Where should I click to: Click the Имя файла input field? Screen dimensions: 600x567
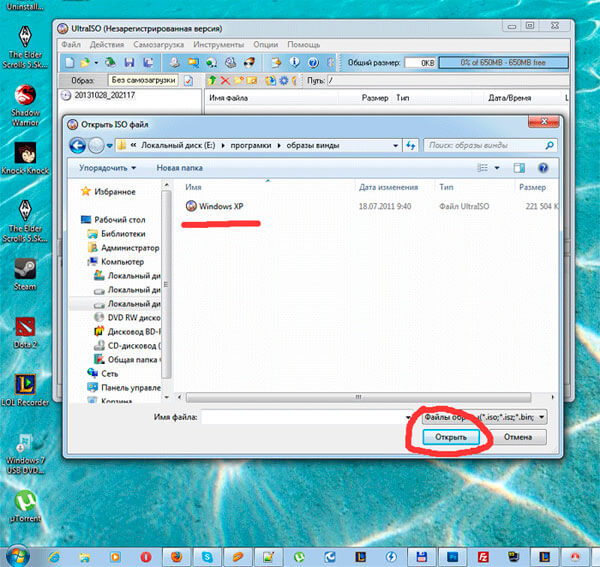[x=303, y=417]
